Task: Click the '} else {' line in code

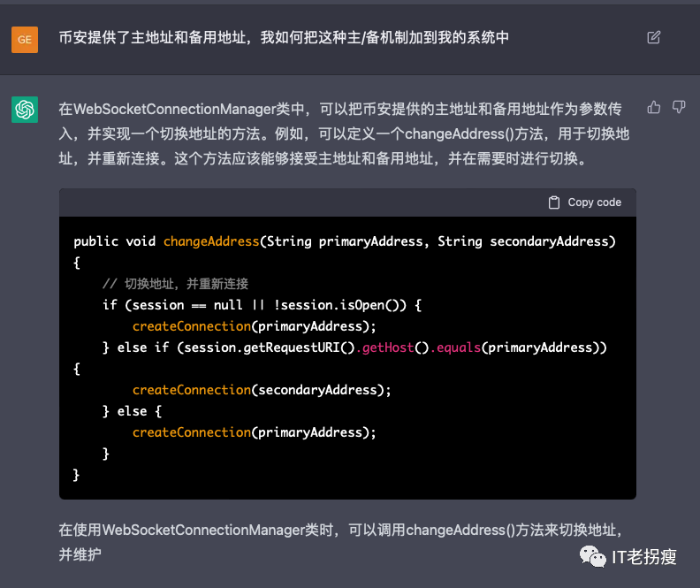Action: click(x=133, y=411)
